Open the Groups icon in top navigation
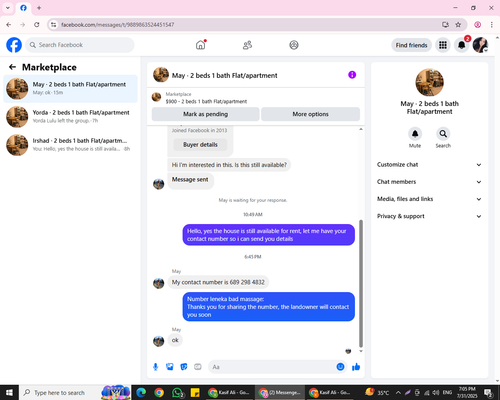The image size is (500, 400). [294, 45]
